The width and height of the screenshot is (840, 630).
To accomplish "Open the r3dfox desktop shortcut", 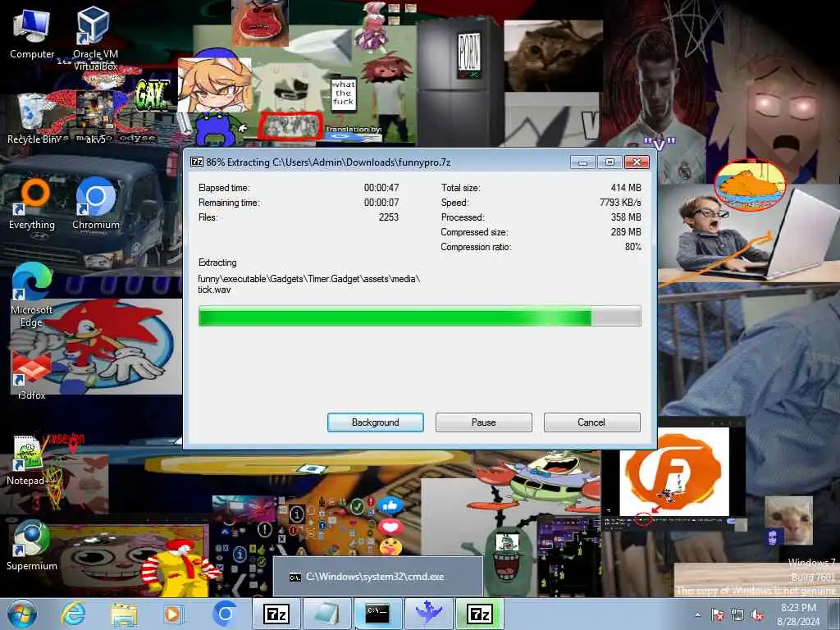I will click(x=32, y=375).
